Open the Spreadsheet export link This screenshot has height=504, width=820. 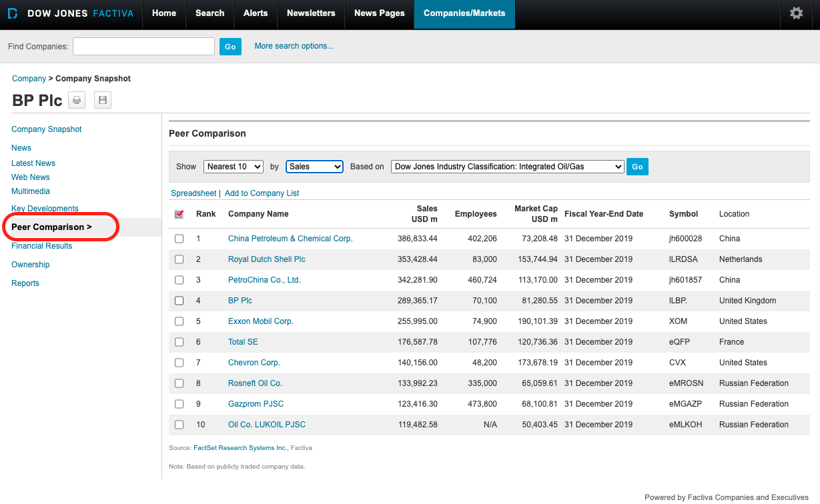(x=193, y=193)
